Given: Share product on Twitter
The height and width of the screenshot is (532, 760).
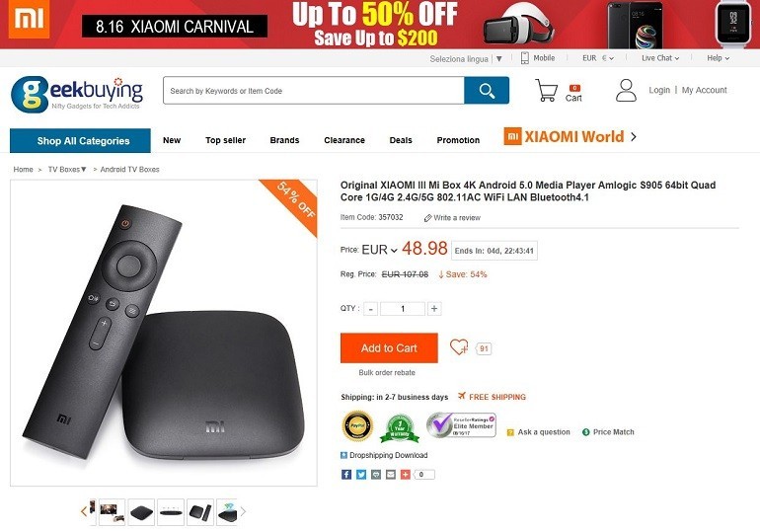Looking at the screenshot, I should coord(361,475).
